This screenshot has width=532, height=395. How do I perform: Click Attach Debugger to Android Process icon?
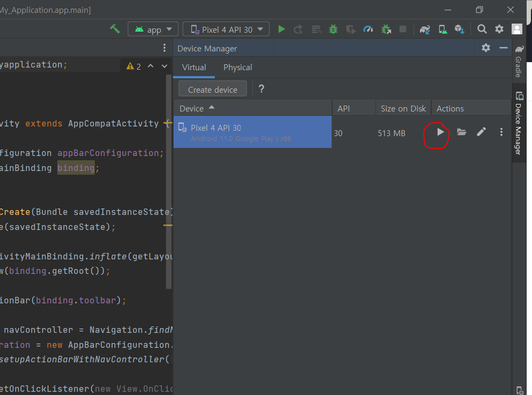[x=386, y=29]
